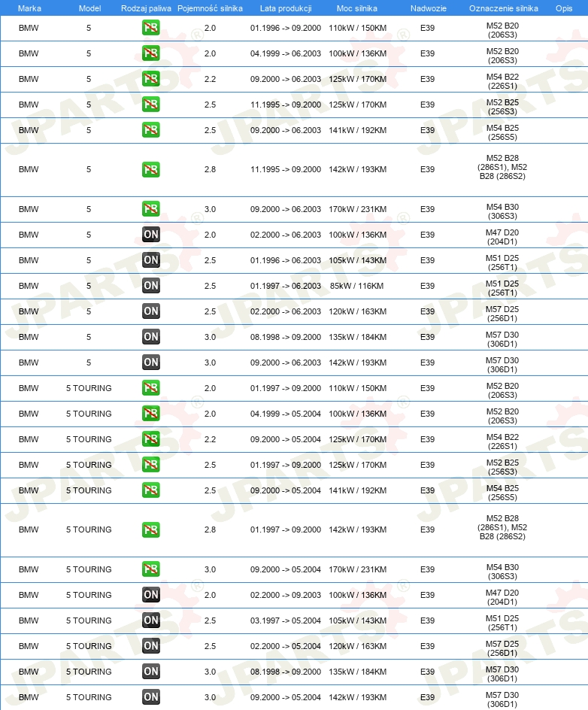Screen dimensions: 588x710
Task: Select 2.2 engine capacity in 09.2000 -> 06.2003 row
Action: pos(210,79)
